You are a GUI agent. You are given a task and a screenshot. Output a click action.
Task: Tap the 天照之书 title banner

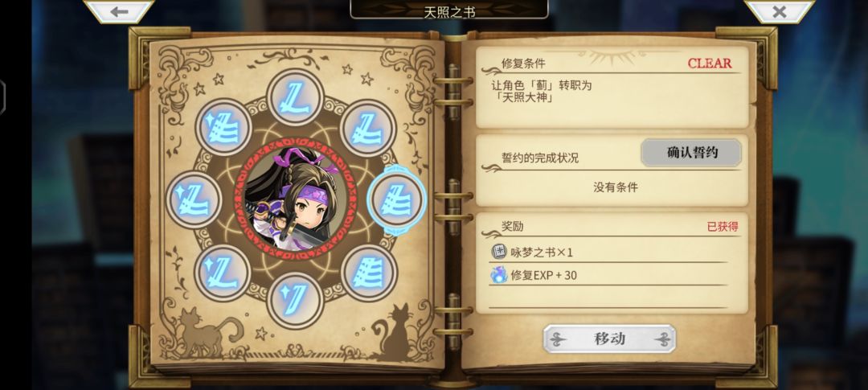click(449, 10)
